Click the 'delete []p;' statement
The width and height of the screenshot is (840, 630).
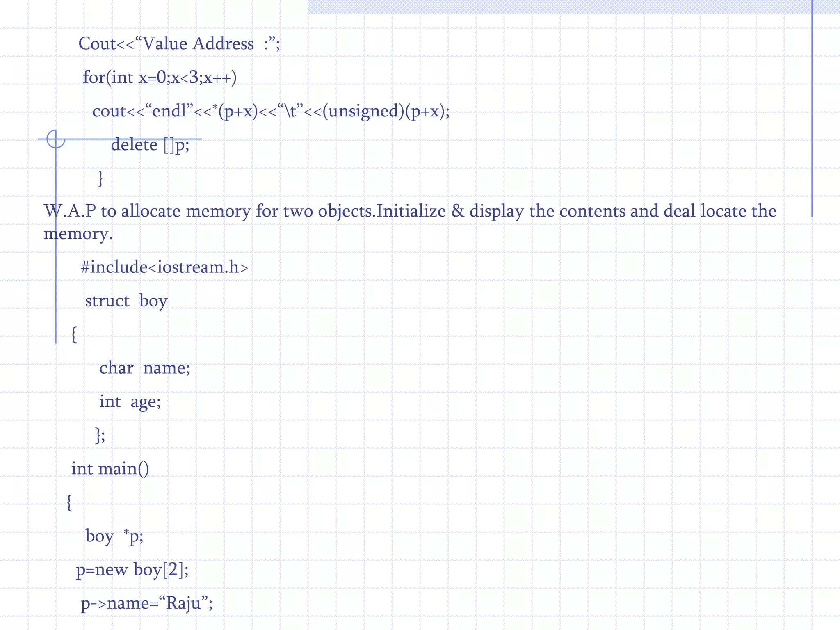(x=150, y=145)
